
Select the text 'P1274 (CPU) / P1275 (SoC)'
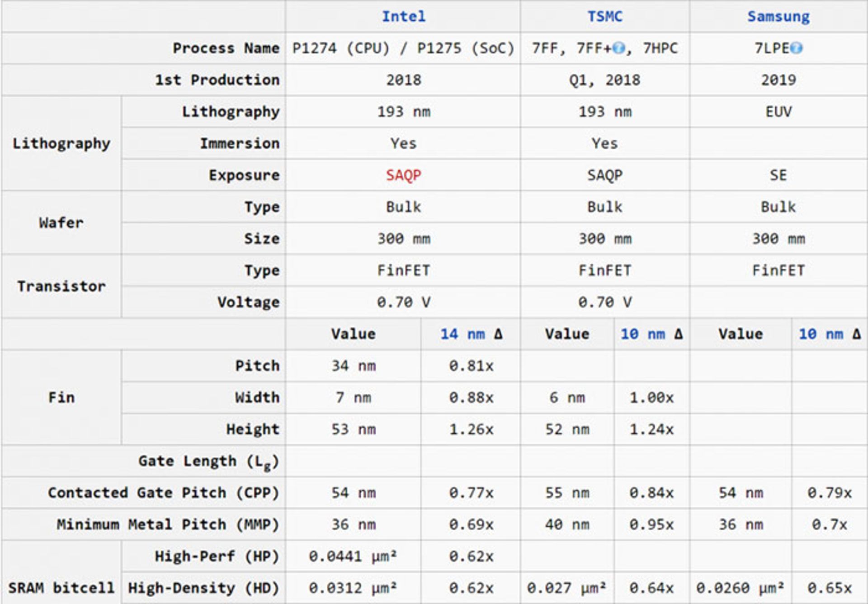(403, 48)
